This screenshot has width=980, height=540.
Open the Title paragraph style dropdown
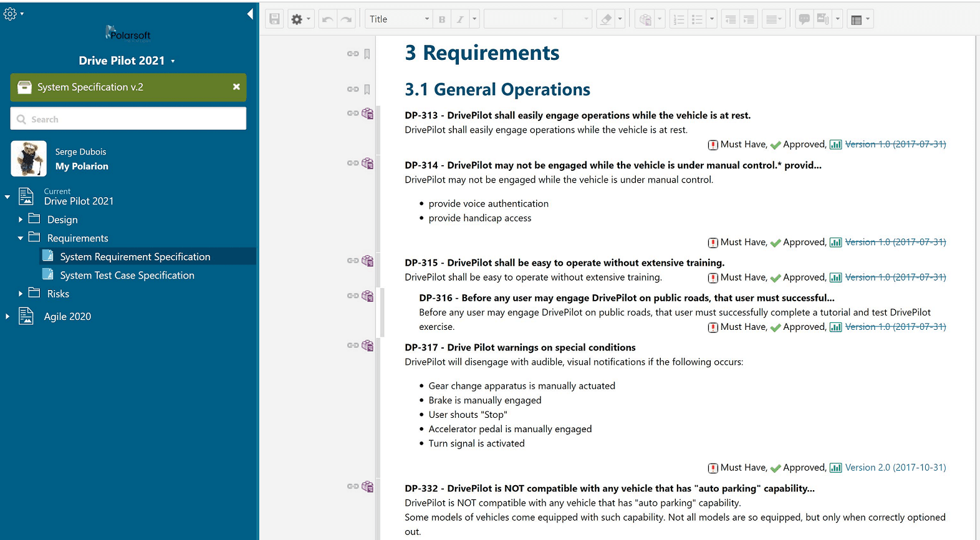click(x=399, y=19)
